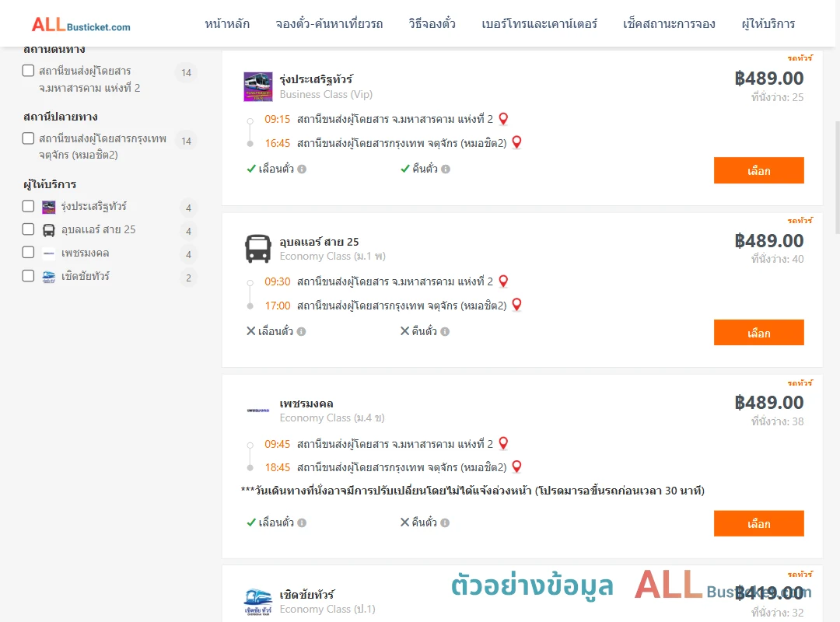This screenshot has width=840, height=622.
Task: Click อุบลแอร์ สาย 25 bus icon in sidebar filter
Action: [x=49, y=230]
